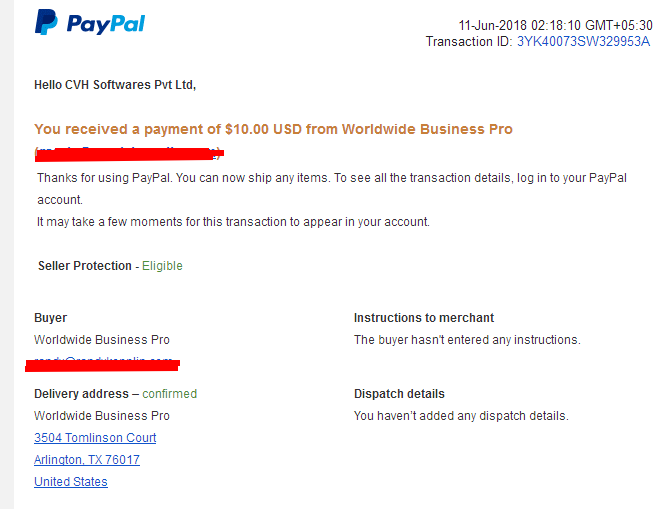Click the PayPal wordmark text
Image resolution: width=668 pixels, height=509 pixels.
pyautogui.click(x=106, y=24)
